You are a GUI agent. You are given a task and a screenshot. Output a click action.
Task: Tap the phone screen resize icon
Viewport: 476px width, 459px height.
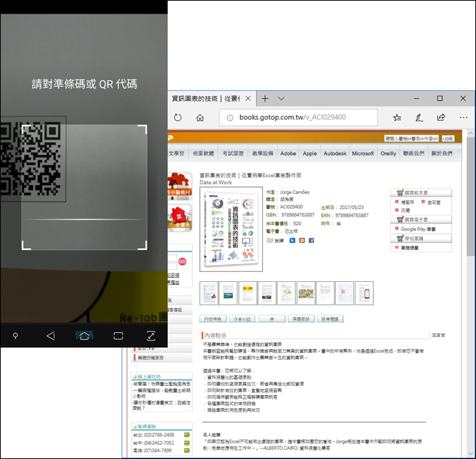151,336
